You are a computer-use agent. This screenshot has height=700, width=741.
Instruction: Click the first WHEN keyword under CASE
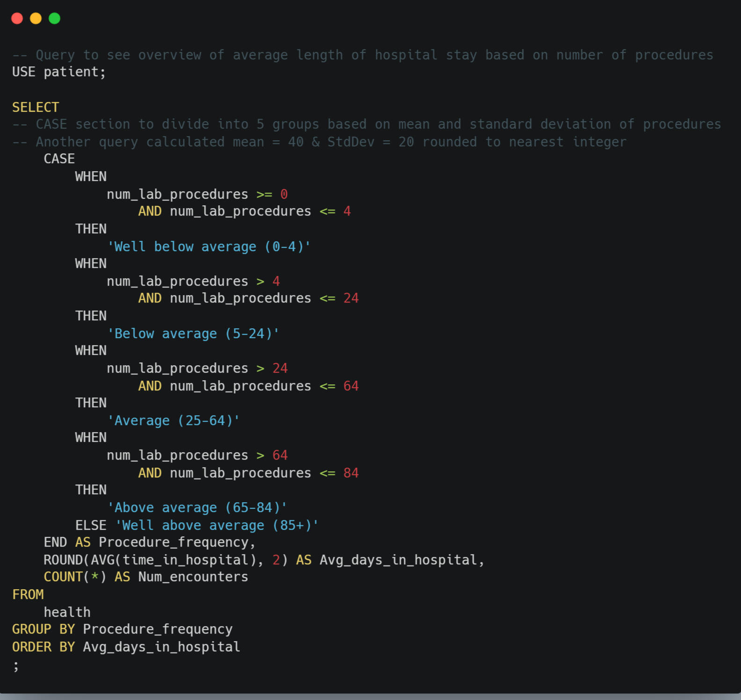click(91, 177)
